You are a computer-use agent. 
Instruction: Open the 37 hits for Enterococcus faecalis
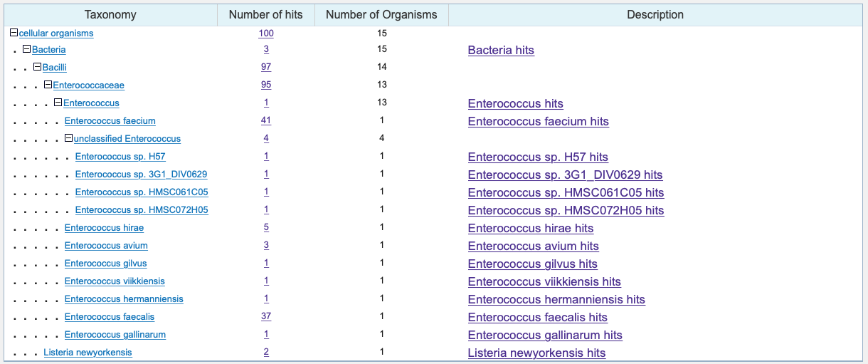(x=266, y=316)
